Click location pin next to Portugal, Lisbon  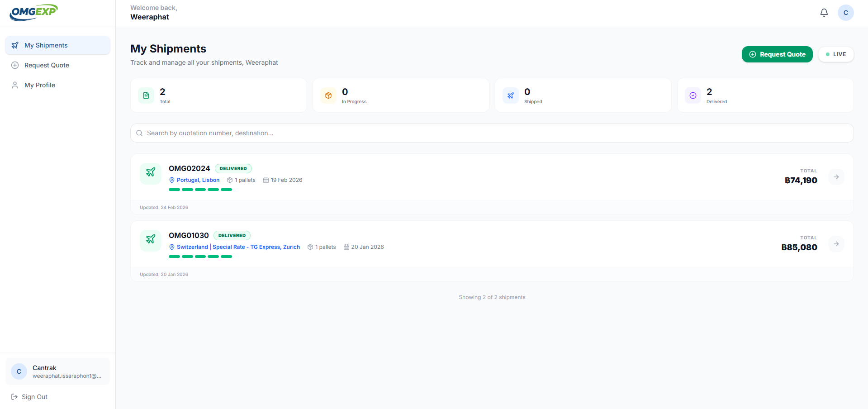tap(172, 180)
